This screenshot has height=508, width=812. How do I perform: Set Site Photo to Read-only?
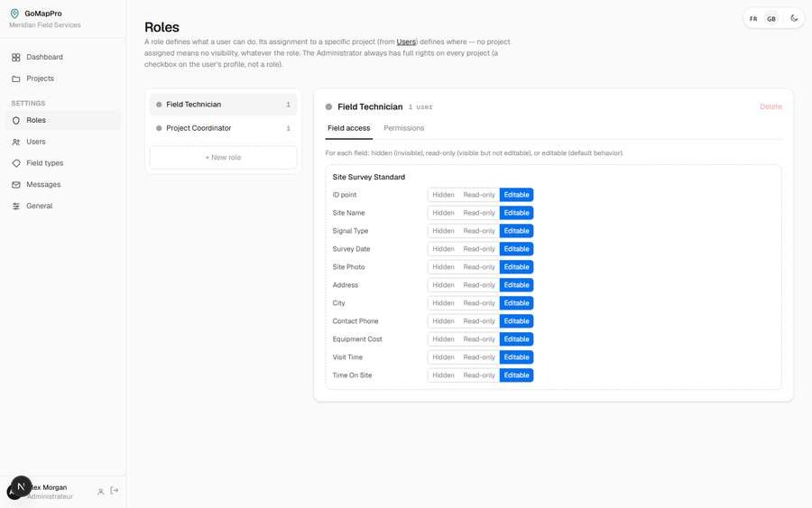[x=479, y=267]
